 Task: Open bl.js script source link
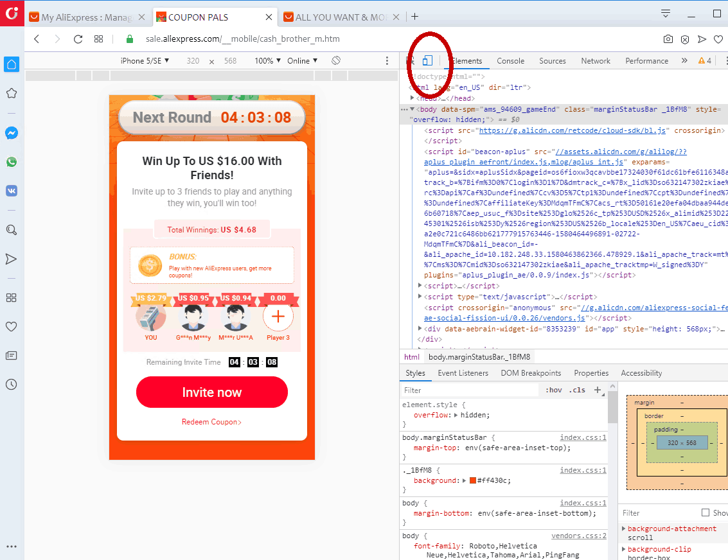click(x=572, y=130)
